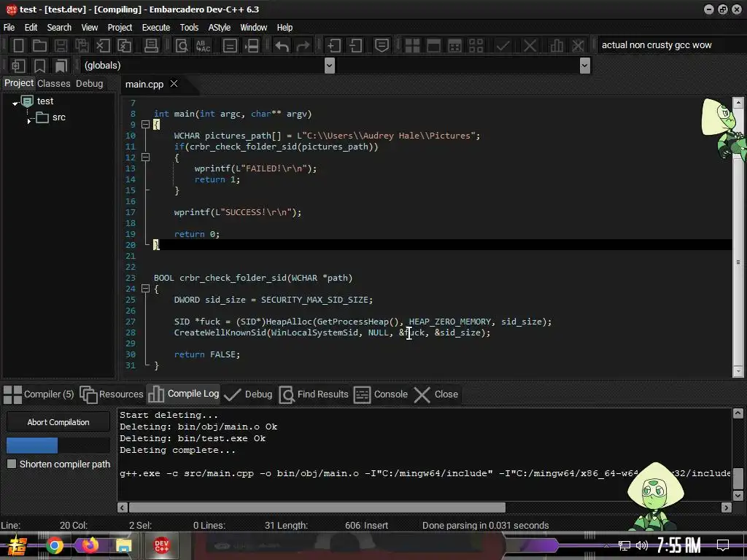Viewport: 747px width, 560px height.
Task: Open the Search menu
Action: (x=59, y=28)
